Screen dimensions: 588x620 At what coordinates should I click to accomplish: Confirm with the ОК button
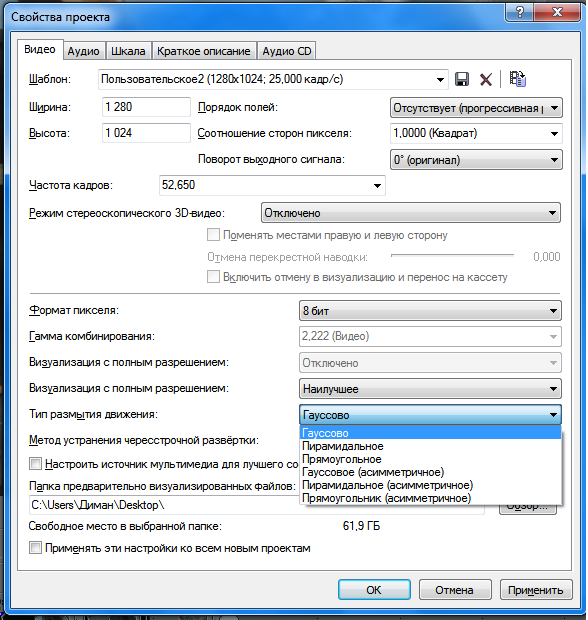[374, 590]
